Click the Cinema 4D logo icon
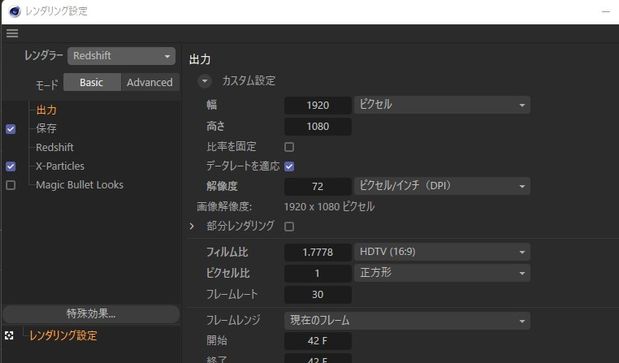The image size is (619, 363). [15, 11]
